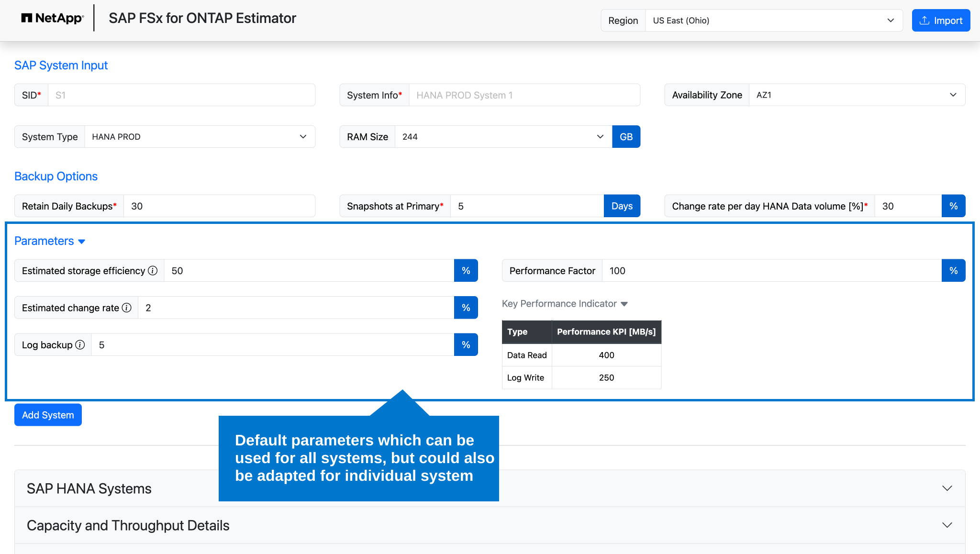
Task: Click the SAP System Input heading
Action: (x=61, y=66)
